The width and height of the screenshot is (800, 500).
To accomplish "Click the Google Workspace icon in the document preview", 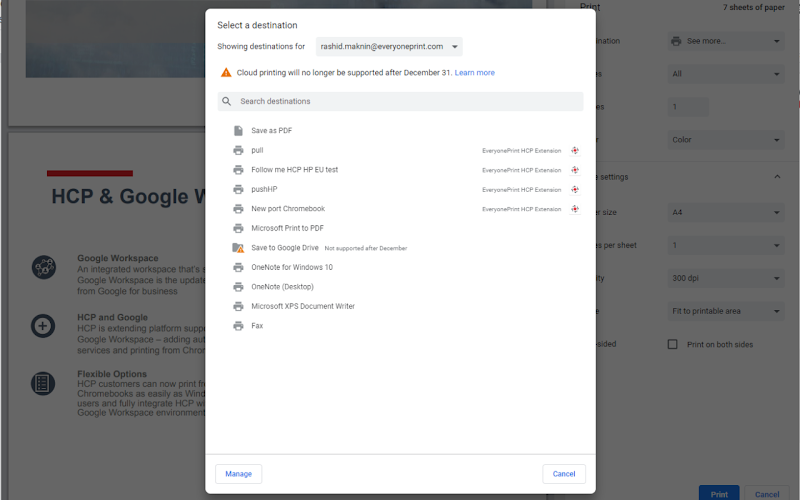I will pos(44,267).
